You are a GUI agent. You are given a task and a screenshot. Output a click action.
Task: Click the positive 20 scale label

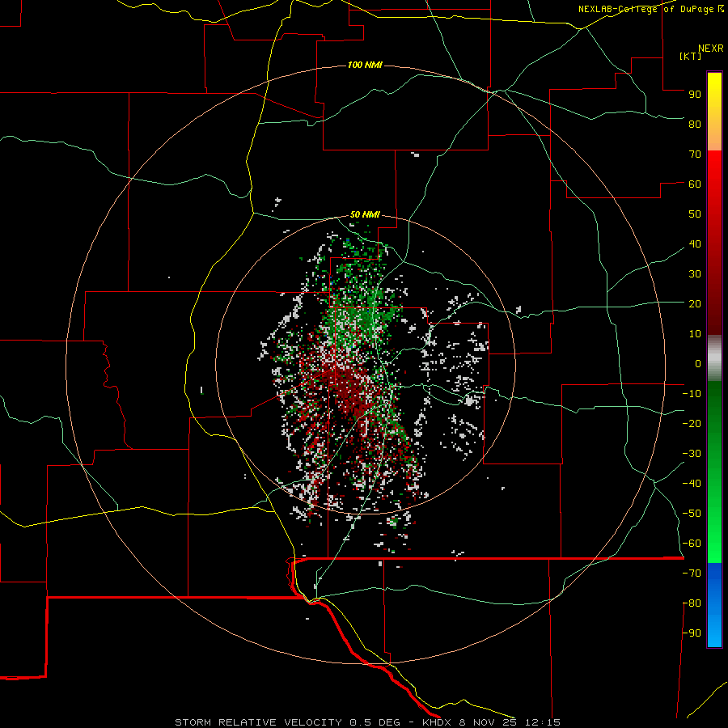pos(695,303)
